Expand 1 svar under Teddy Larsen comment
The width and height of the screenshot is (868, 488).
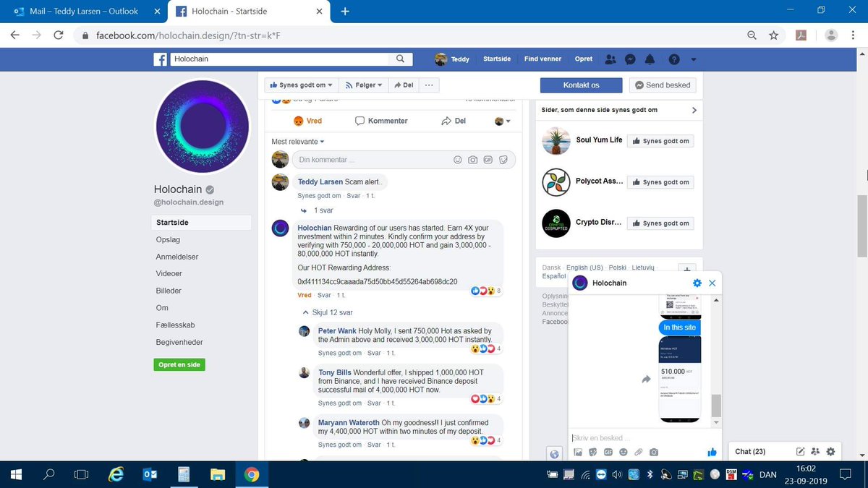coord(318,210)
